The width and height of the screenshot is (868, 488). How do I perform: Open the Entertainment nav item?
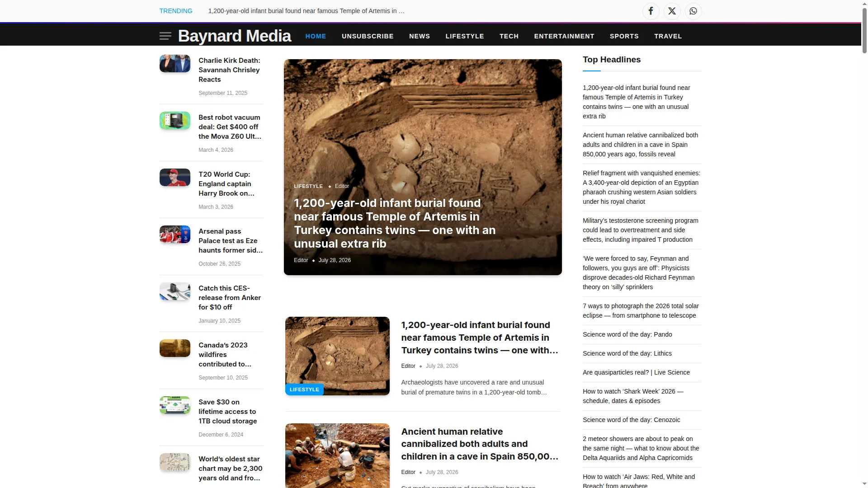point(564,36)
